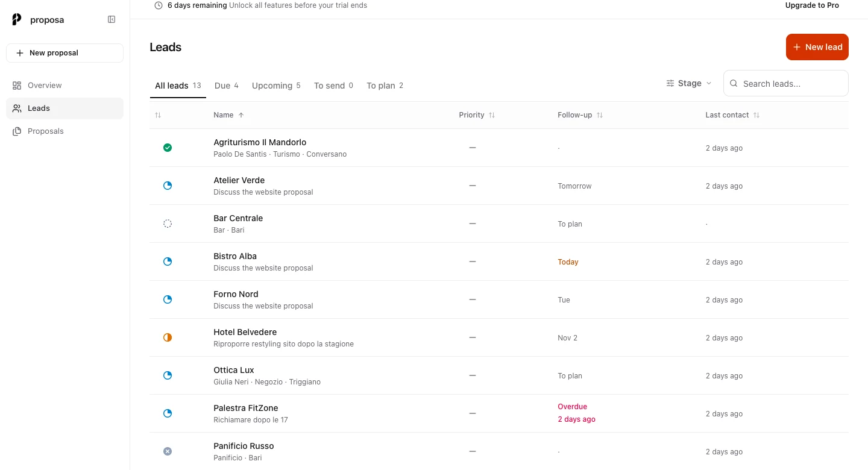This screenshot has width=868, height=470.
Task: Switch to the Upcoming tab
Action: [x=276, y=86]
